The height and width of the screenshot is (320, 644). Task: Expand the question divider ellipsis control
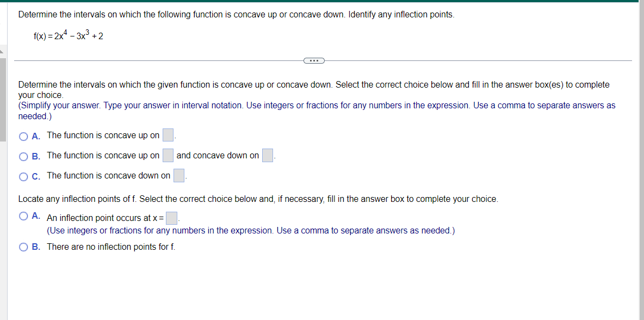pyautogui.click(x=314, y=60)
